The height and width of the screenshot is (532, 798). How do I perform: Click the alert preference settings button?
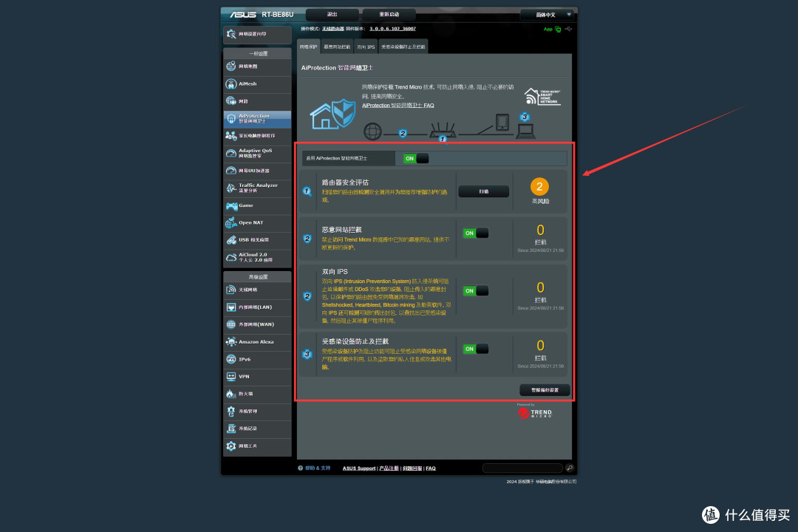545,390
